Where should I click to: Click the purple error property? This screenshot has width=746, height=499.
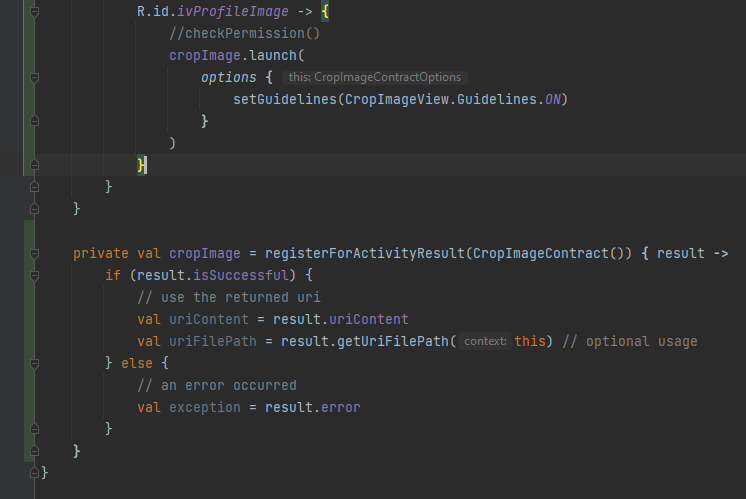point(341,407)
